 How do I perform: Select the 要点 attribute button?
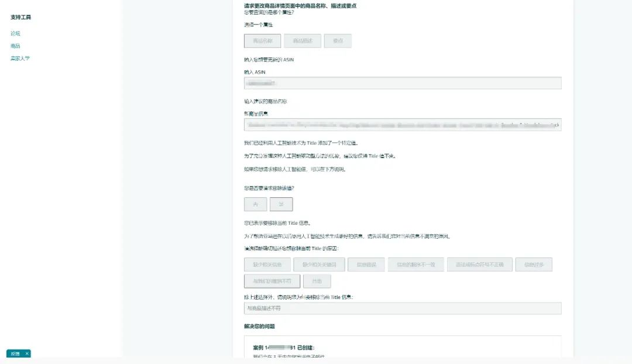click(x=338, y=41)
